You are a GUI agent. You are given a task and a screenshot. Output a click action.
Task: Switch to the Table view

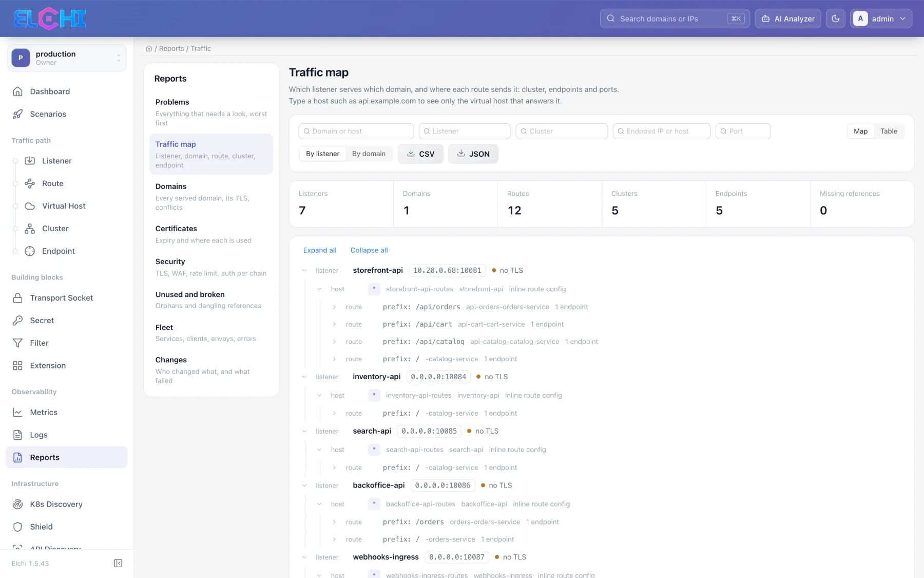pyautogui.click(x=889, y=131)
